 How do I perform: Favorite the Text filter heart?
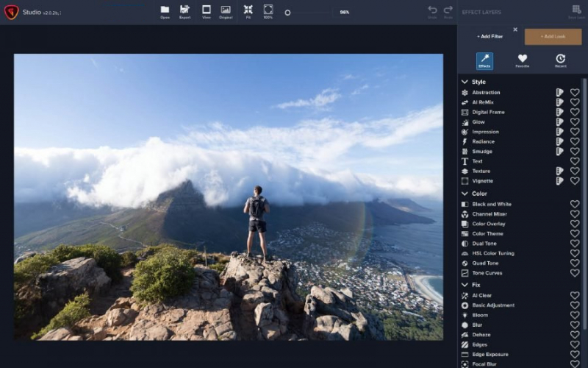[575, 161]
